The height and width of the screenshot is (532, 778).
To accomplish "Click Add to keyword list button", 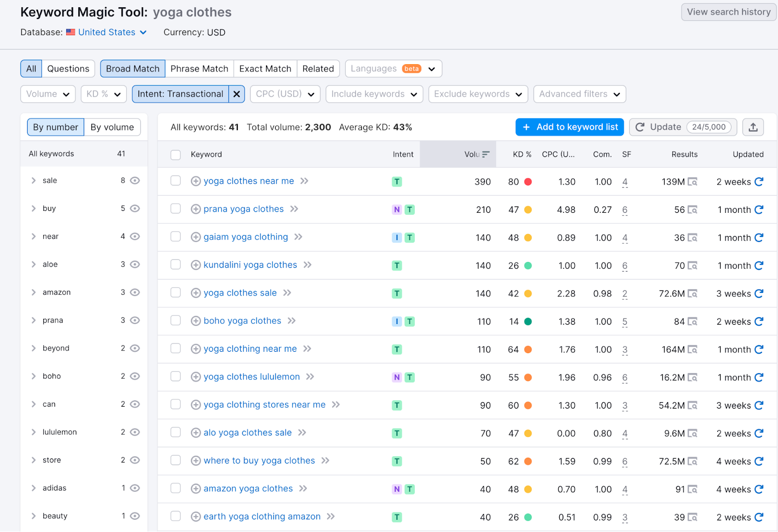I will 569,127.
